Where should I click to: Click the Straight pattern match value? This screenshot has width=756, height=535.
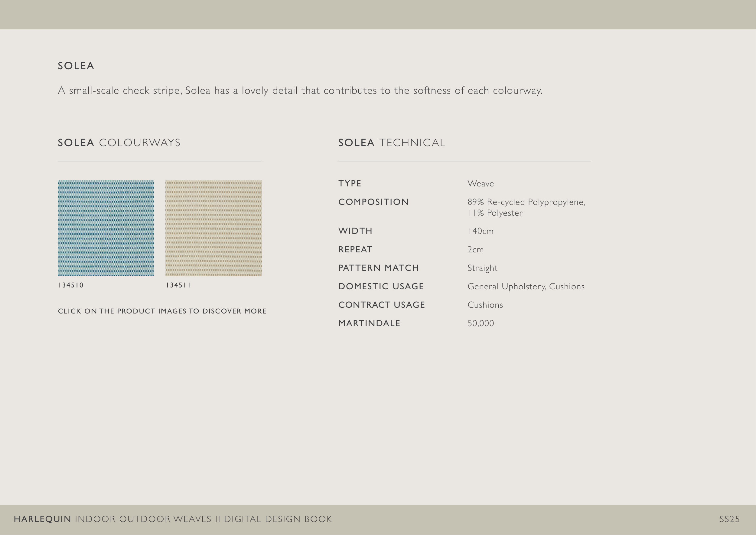pyautogui.click(x=482, y=268)
